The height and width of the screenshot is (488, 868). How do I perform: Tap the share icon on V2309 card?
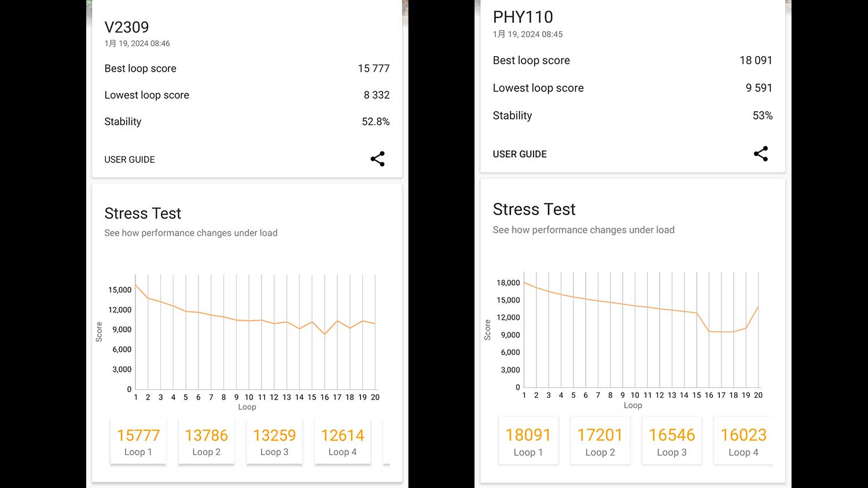pyautogui.click(x=377, y=159)
